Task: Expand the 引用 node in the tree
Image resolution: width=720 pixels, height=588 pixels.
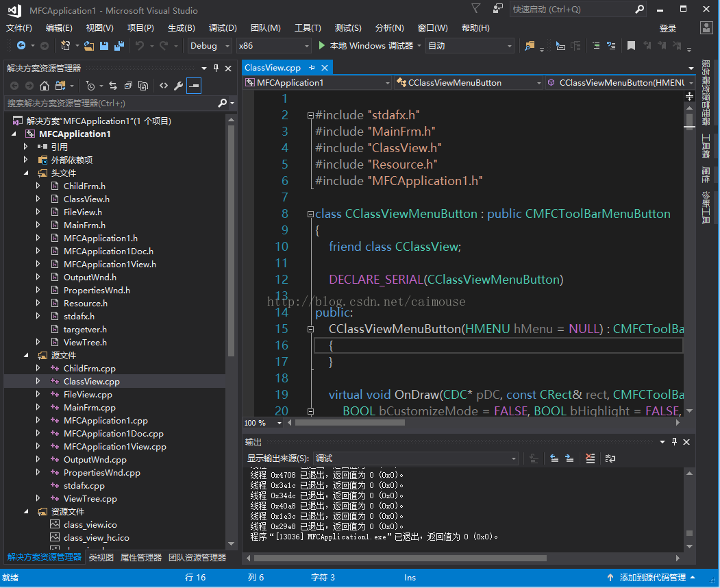Action: [26, 147]
